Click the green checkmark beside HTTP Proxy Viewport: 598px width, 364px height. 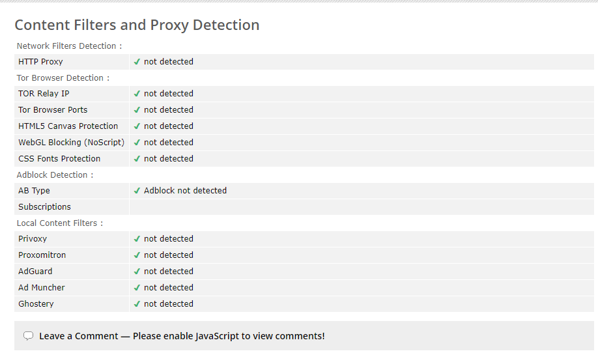click(x=137, y=62)
